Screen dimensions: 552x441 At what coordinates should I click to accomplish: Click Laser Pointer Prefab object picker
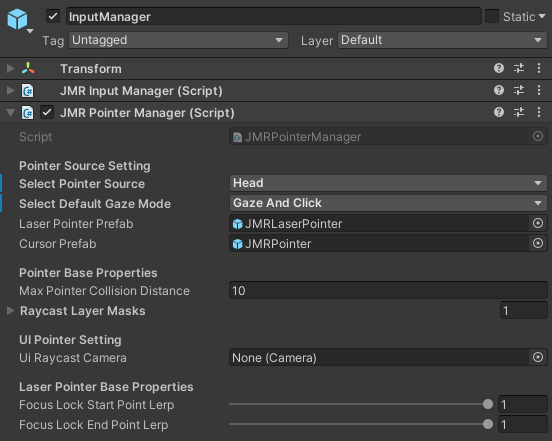(x=538, y=223)
